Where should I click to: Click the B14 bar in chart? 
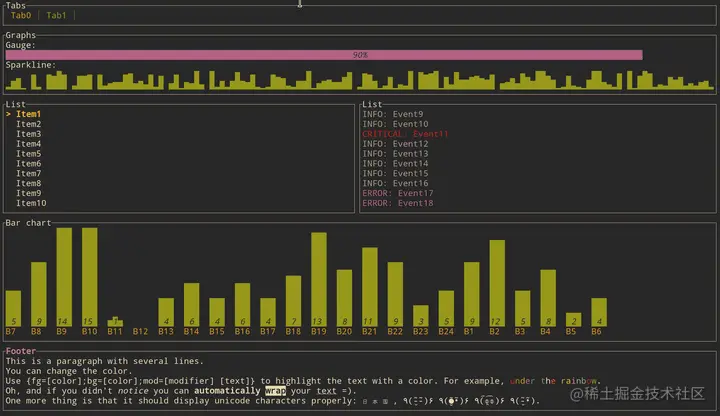click(x=191, y=304)
